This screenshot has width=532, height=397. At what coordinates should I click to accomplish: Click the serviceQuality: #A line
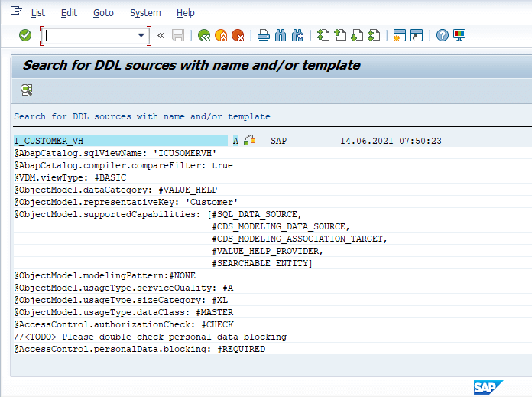(x=124, y=288)
